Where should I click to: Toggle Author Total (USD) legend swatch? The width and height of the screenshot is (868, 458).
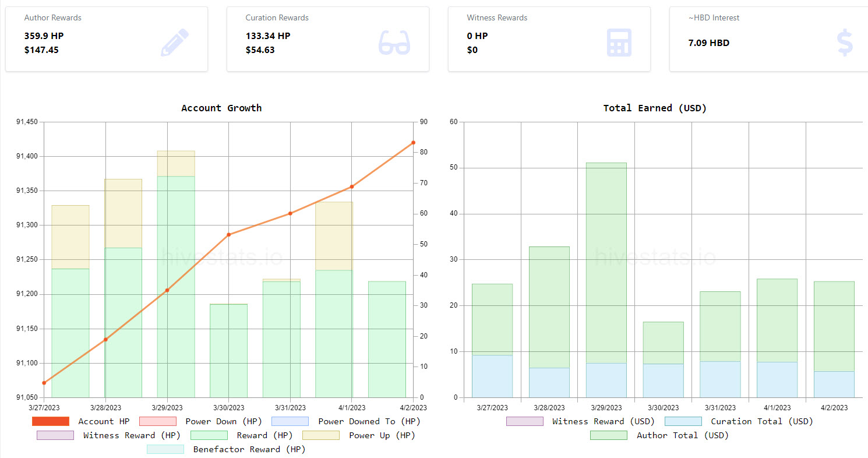609,435
